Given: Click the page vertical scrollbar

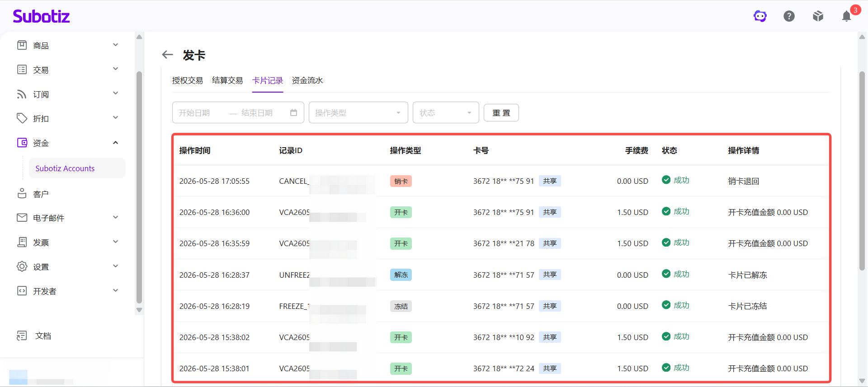Looking at the screenshot, I should (862, 171).
